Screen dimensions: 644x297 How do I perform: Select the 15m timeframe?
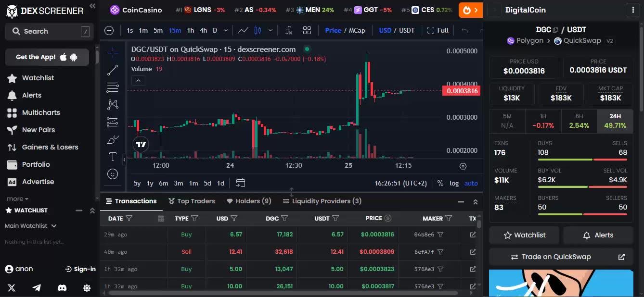point(175,30)
